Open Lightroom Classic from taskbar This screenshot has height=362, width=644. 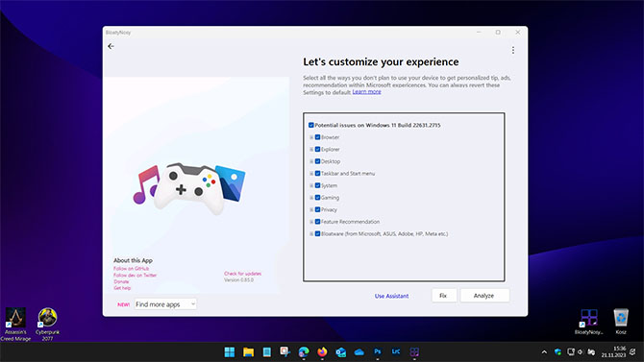[x=396, y=351]
